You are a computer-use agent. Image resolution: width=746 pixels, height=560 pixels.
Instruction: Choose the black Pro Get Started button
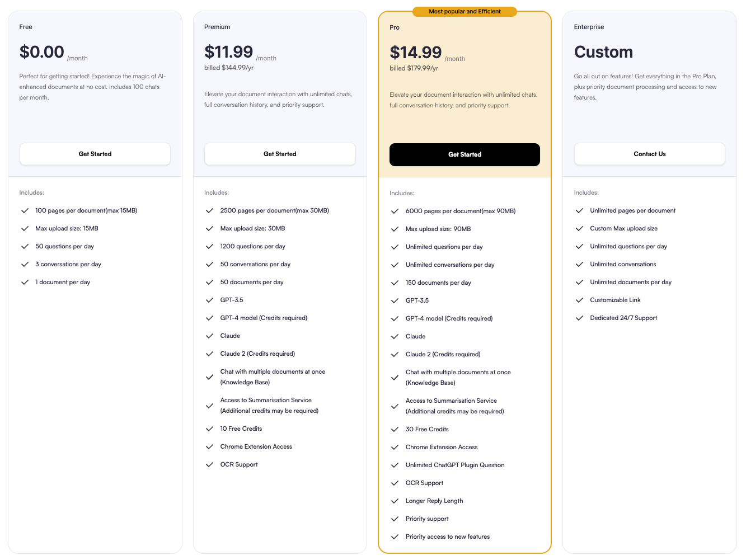point(465,154)
